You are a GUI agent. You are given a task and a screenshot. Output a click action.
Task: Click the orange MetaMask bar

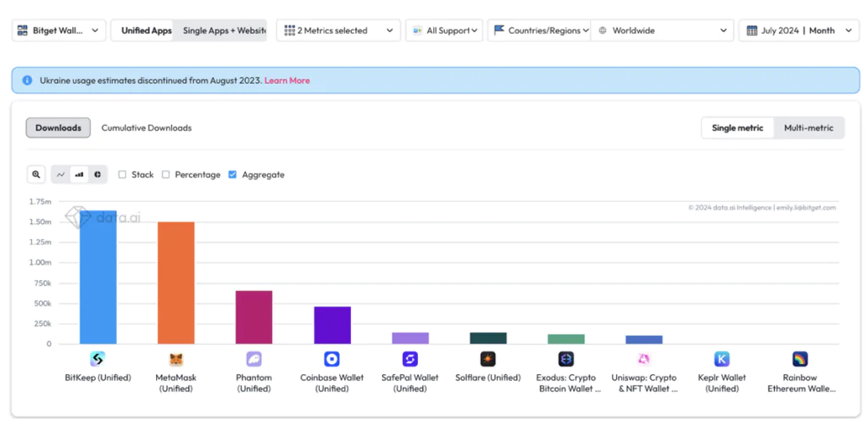point(176,283)
